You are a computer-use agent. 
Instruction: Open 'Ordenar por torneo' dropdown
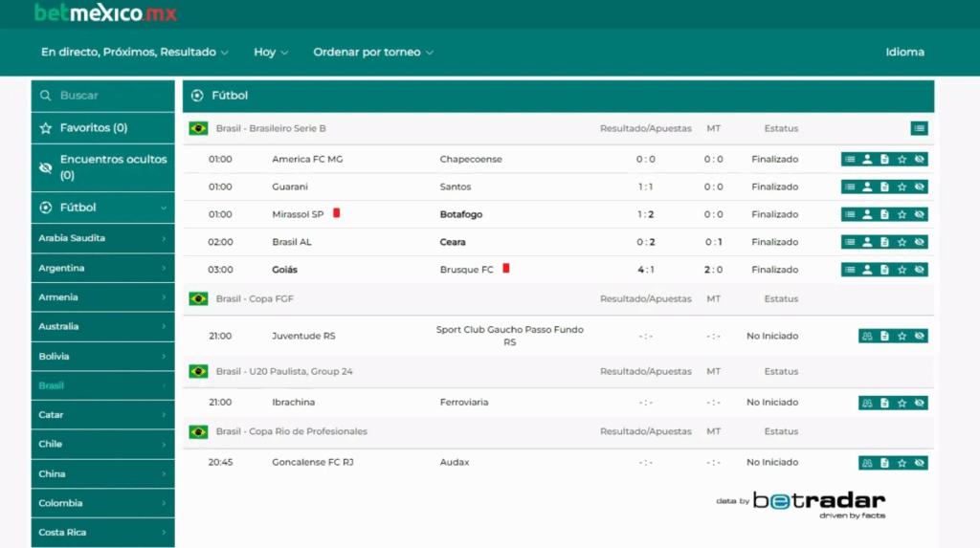(373, 53)
